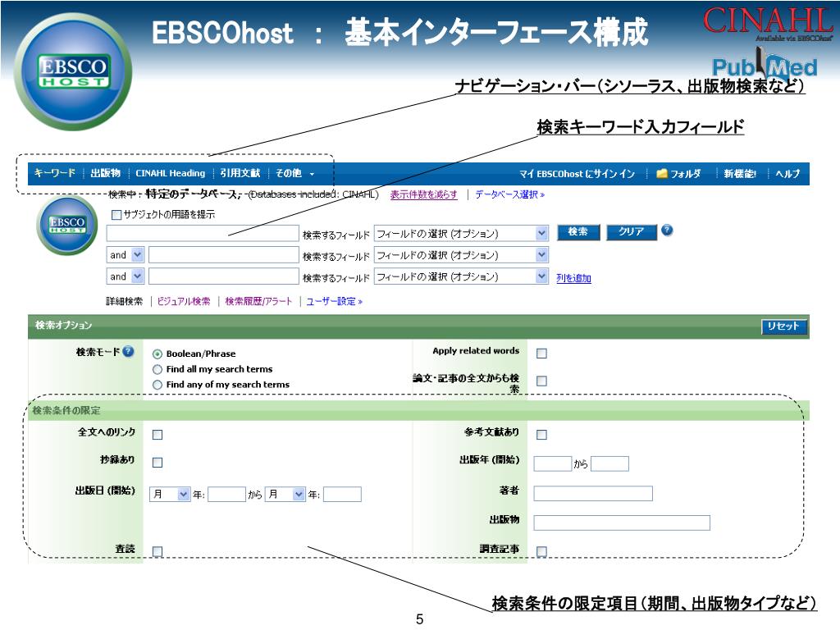Open the search help question mark icon
The image size is (840, 630).
(x=666, y=231)
